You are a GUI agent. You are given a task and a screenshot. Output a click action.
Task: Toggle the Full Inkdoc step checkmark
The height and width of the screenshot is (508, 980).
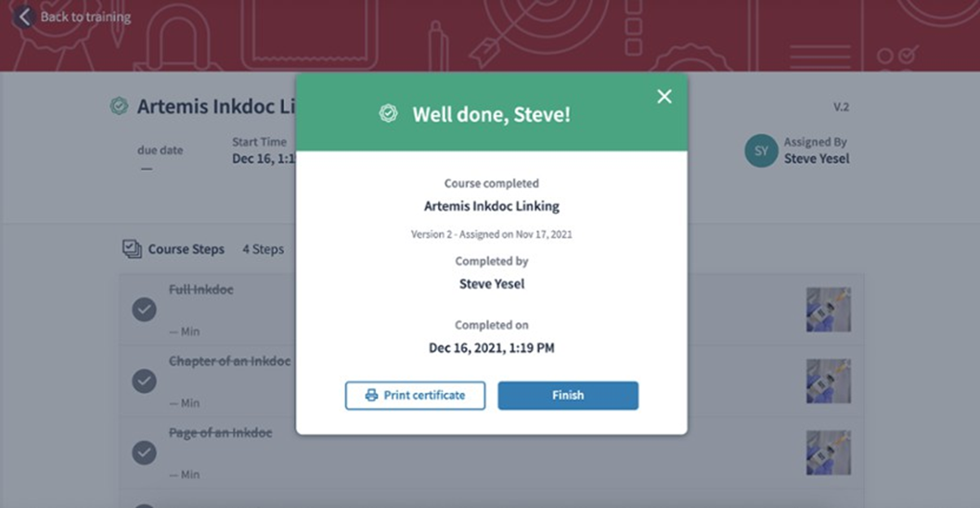point(144,309)
